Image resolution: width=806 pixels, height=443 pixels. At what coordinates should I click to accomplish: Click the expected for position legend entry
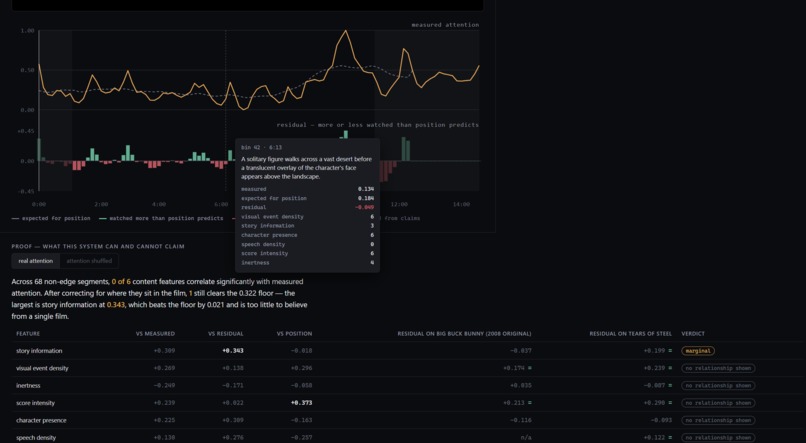pos(51,218)
